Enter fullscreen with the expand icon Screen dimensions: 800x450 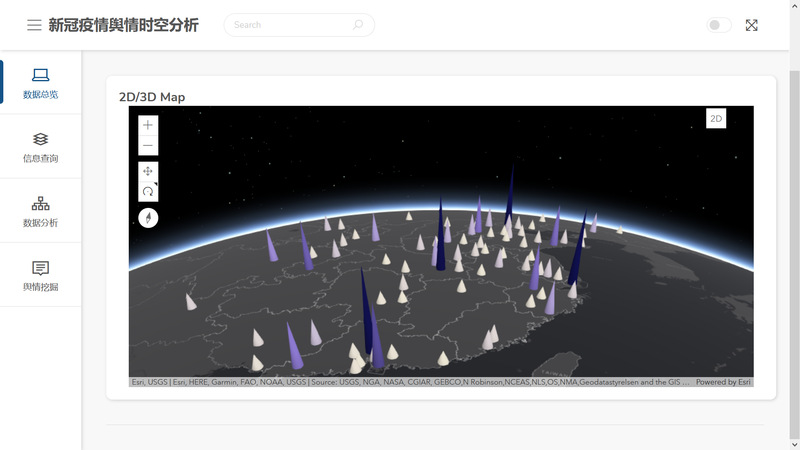click(x=751, y=25)
